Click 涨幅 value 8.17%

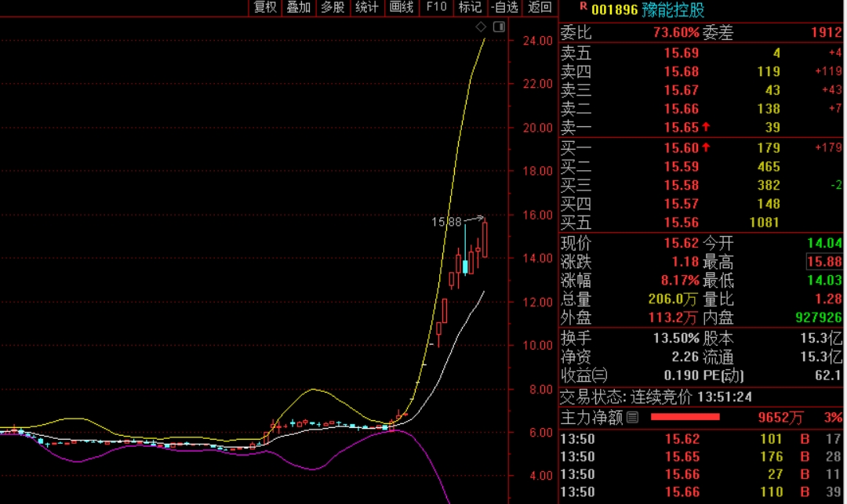coord(680,281)
